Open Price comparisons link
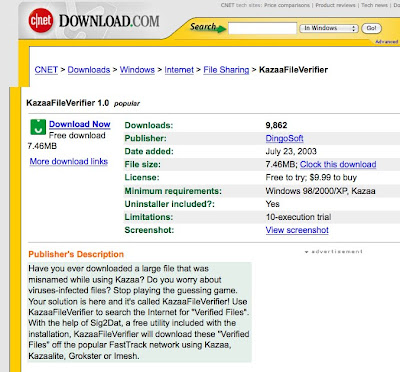 tap(287, 5)
